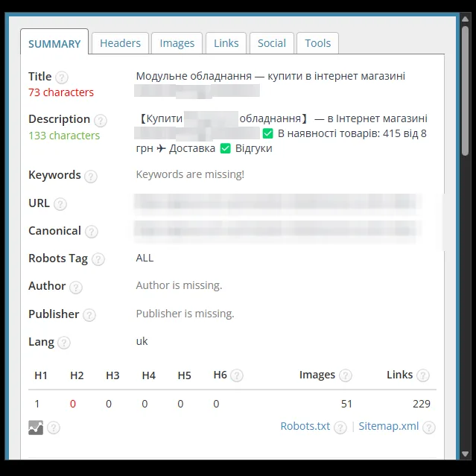The width and height of the screenshot is (476, 476).
Task: Click the question mark next to URL
Action: 60,204
